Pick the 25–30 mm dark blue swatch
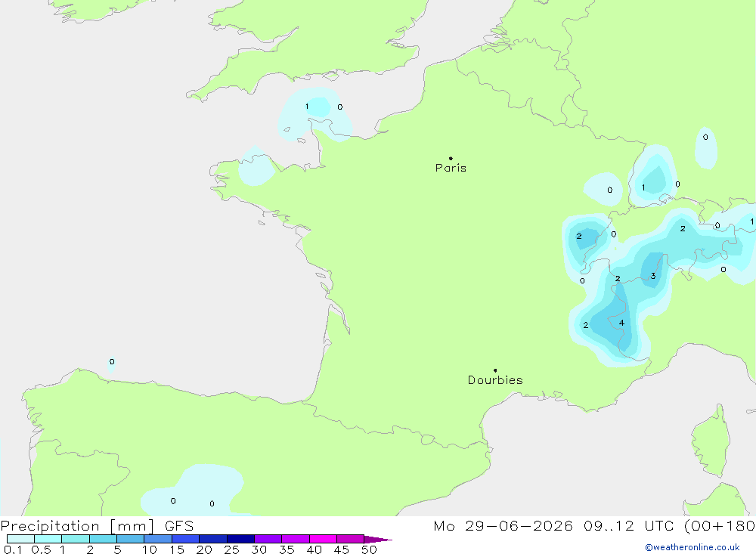The image size is (756, 554). coord(240,539)
